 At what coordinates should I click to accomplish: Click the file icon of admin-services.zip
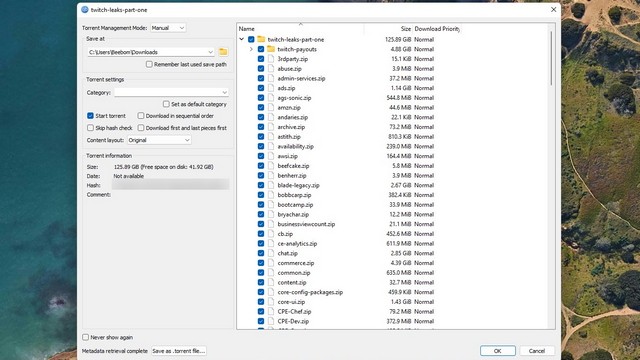pyautogui.click(x=271, y=78)
